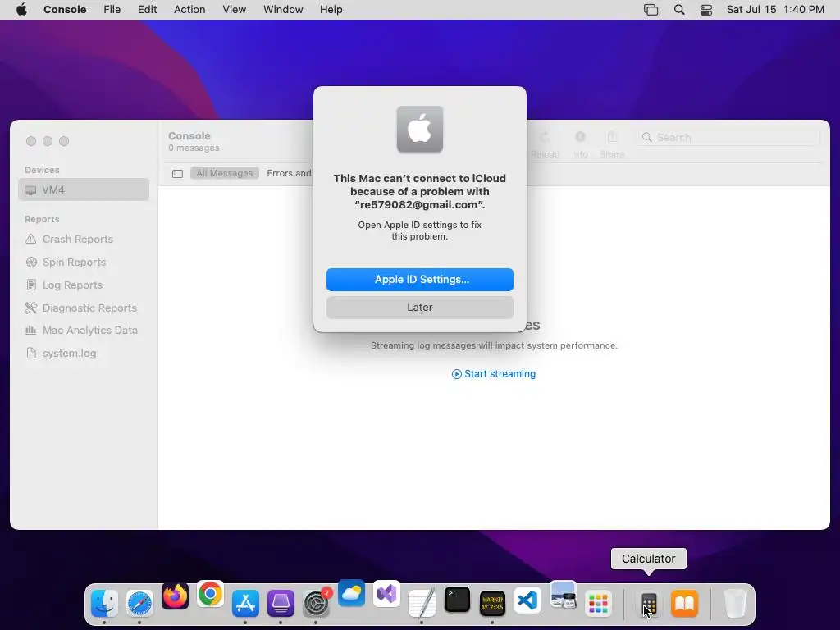Click the Apple logo in the dialog
The width and height of the screenshot is (840, 630).
(x=419, y=129)
